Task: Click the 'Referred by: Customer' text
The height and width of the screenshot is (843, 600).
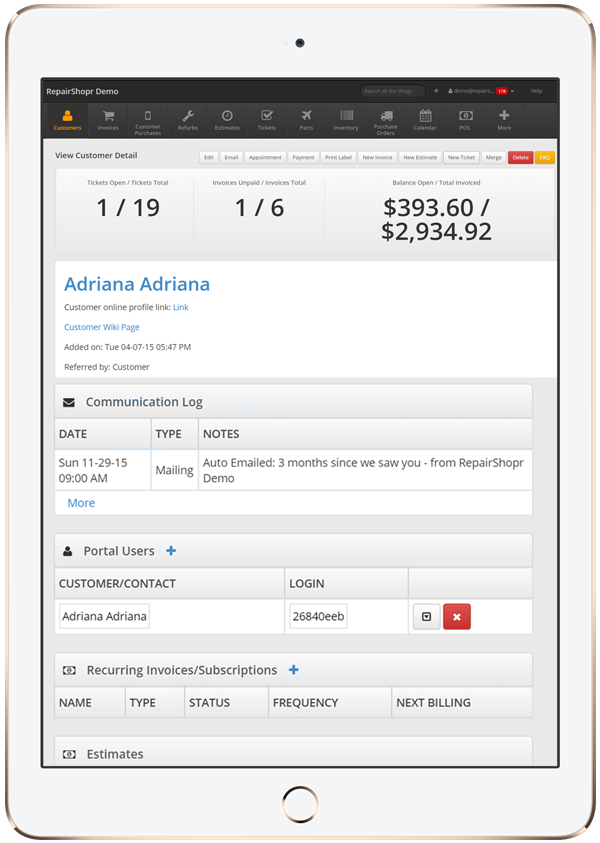Action: coord(106,367)
